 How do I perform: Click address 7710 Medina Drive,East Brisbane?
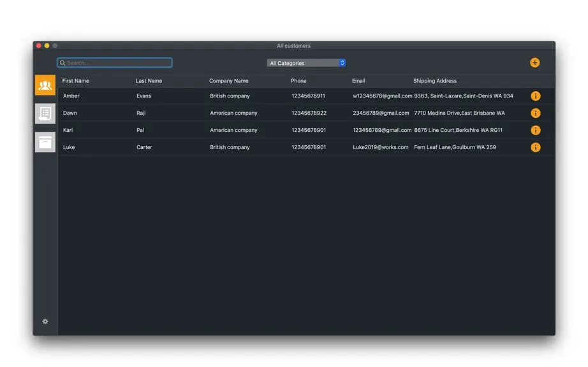(x=459, y=113)
